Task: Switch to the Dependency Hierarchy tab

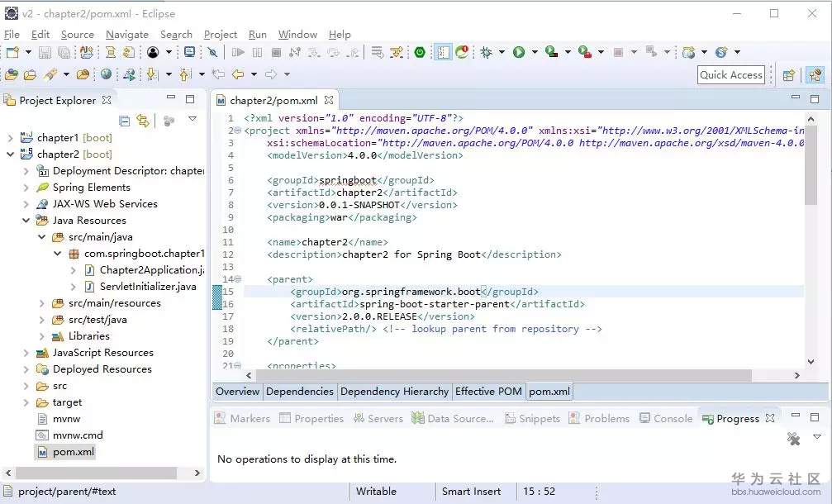Action: click(x=394, y=392)
